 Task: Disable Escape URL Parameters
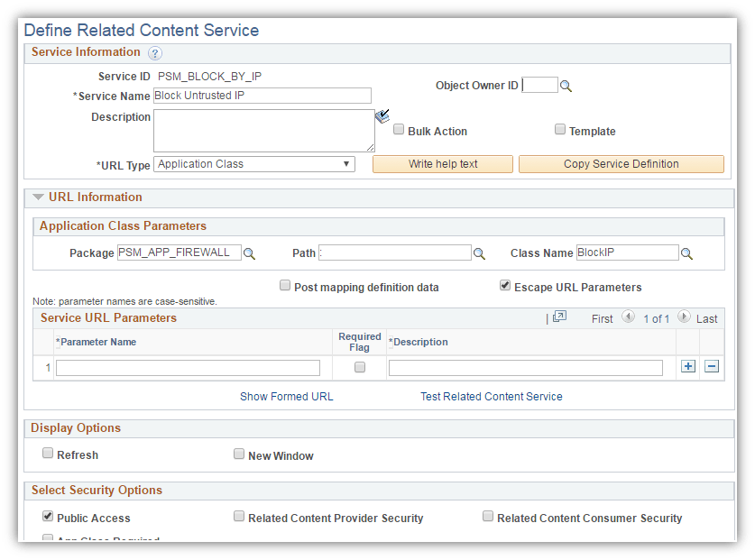point(505,286)
